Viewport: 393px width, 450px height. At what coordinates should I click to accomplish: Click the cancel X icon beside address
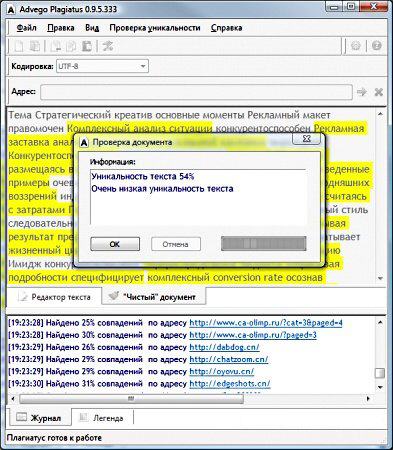[x=379, y=92]
